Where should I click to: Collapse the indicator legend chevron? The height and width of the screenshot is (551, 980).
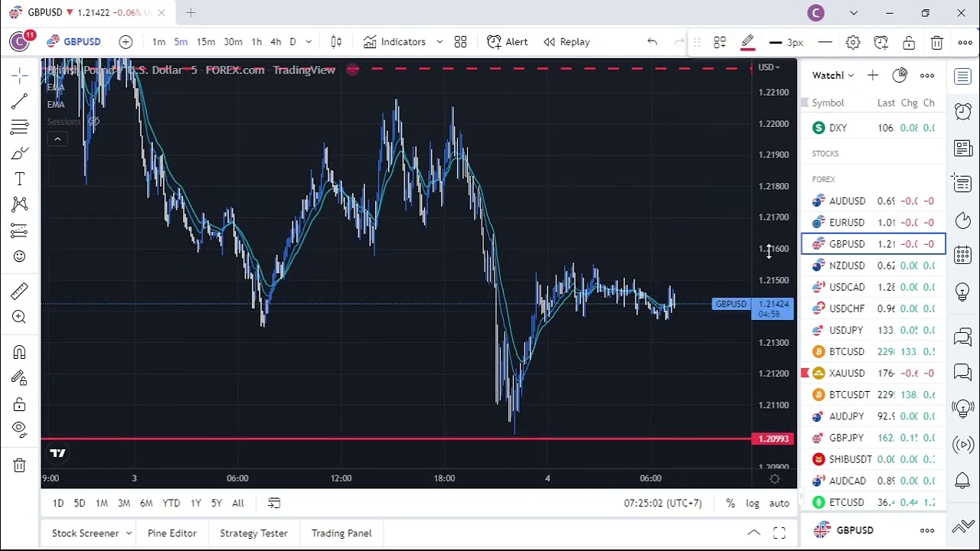(x=57, y=139)
